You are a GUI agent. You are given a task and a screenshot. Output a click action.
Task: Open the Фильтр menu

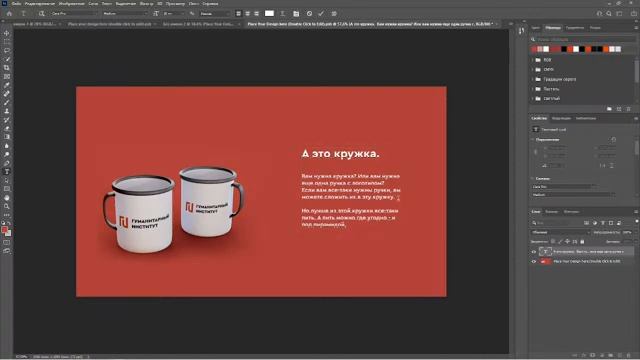click(146, 4)
